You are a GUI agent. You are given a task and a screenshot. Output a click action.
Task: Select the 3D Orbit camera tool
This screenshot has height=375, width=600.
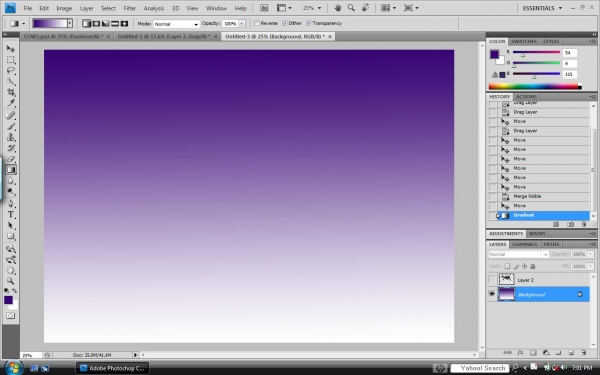[11, 260]
